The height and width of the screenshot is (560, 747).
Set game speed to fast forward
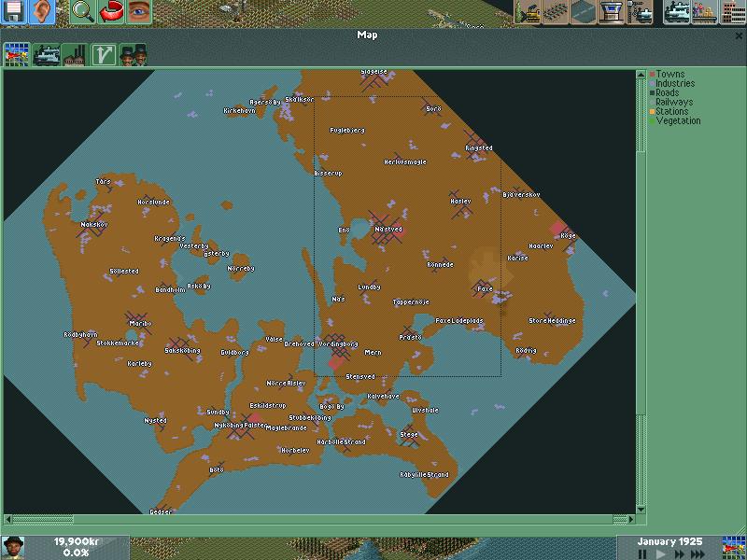point(680,554)
